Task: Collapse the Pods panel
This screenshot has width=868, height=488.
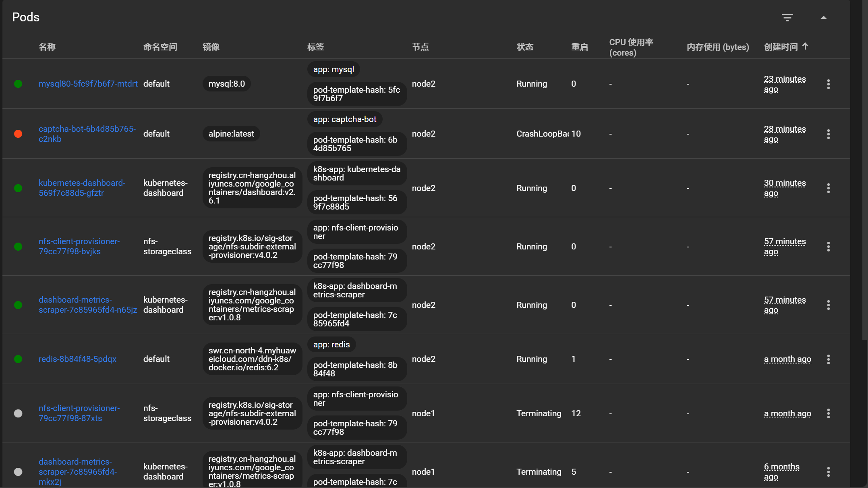Action: pyautogui.click(x=823, y=17)
